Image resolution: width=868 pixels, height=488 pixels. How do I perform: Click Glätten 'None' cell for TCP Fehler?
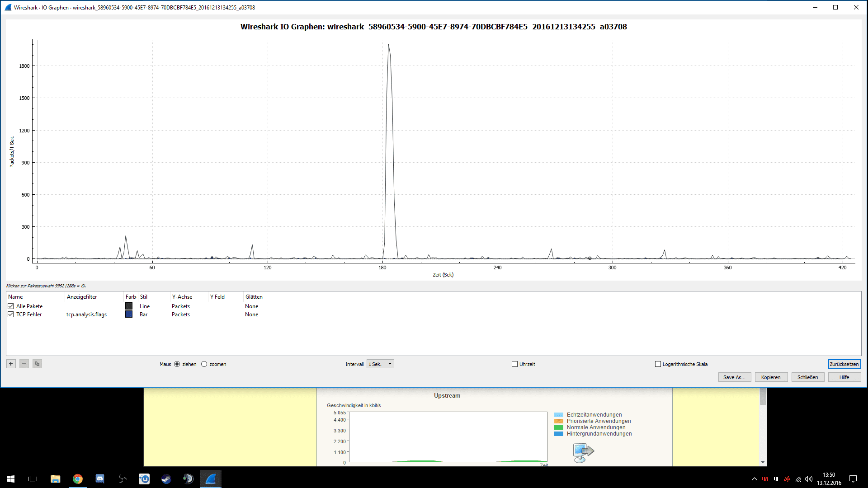tap(252, 314)
